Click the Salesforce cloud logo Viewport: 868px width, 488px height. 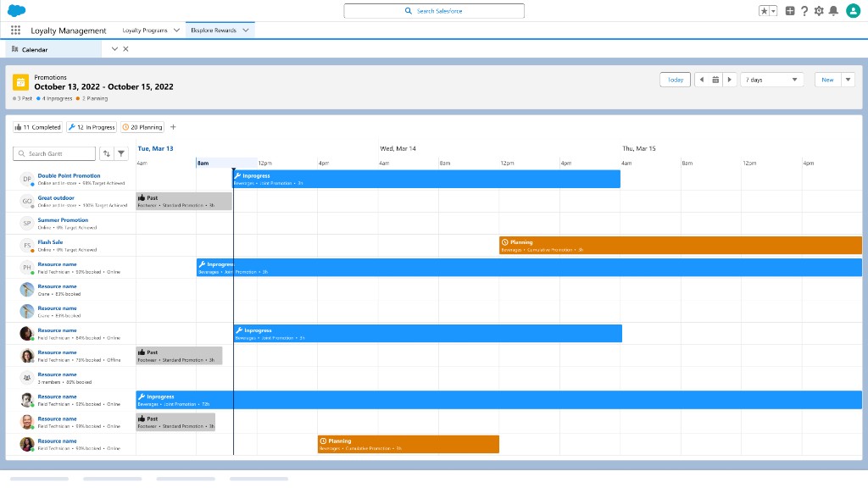coord(17,10)
